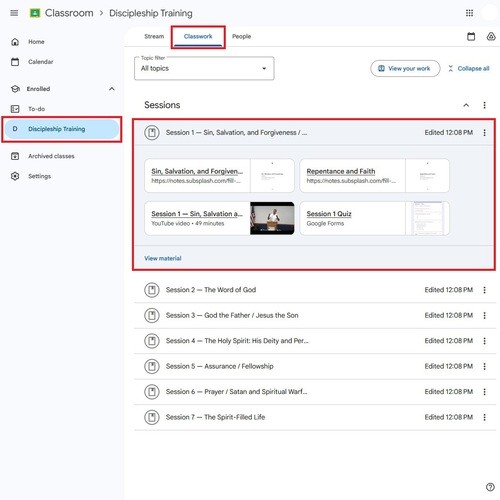Screen dimensions: 500x500
Task: Switch to the People tab
Action: pyautogui.click(x=241, y=36)
